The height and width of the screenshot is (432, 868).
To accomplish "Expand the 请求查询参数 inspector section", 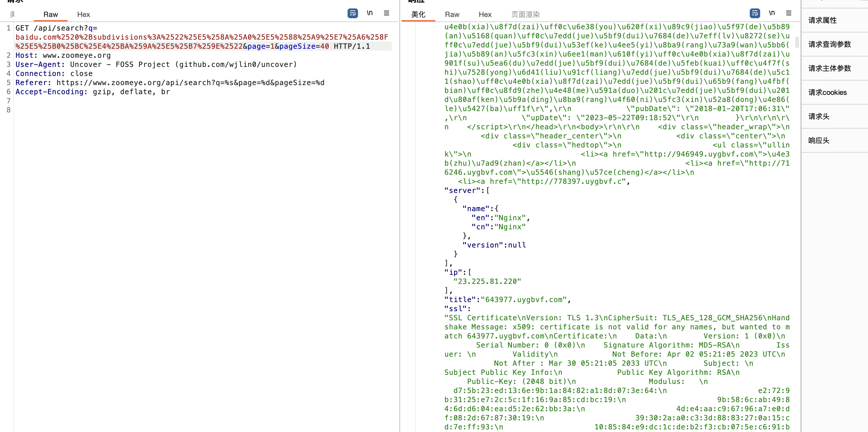I will (829, 44).
